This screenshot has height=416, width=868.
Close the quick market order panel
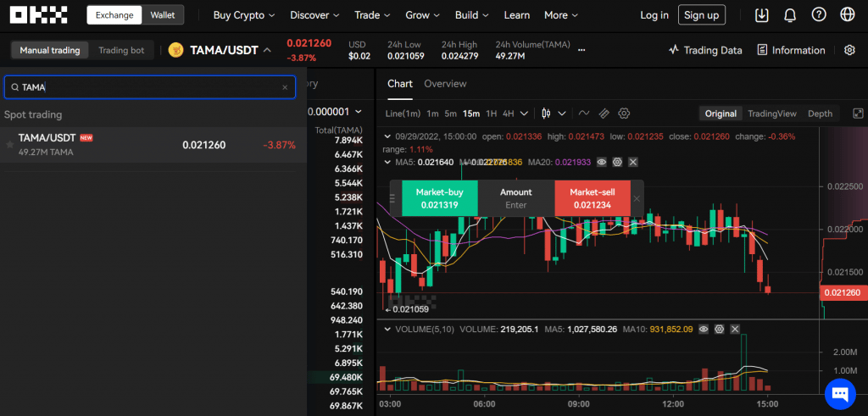637,198
